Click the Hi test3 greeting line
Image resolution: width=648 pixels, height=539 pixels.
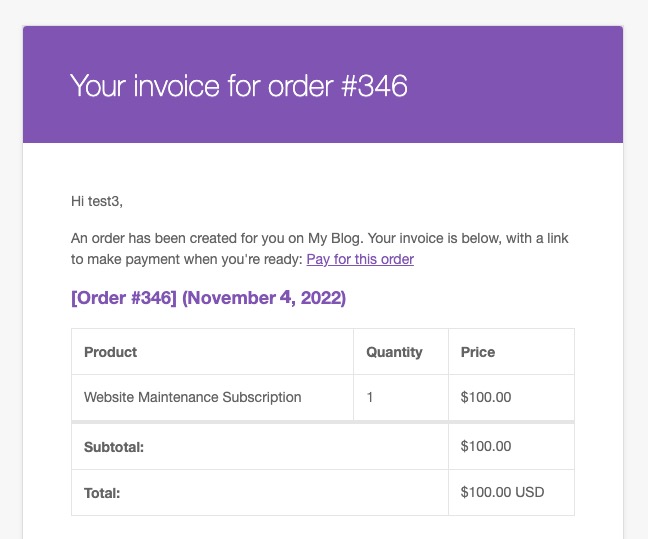pyautogui.click(x=97, y=201)
